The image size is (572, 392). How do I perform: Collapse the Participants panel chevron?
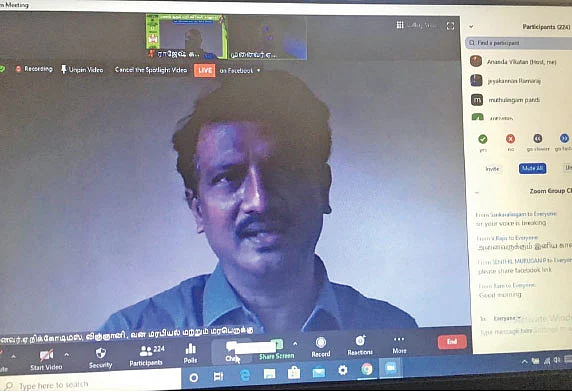(x=471, y=26)
